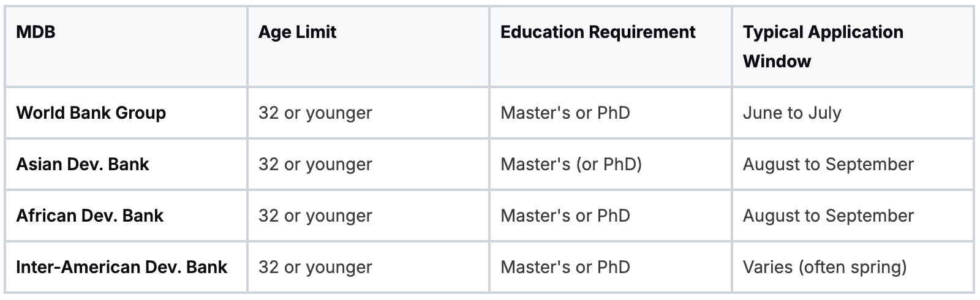The image size is (980, 300).
Task: Click the Age Limit column header
Action: coord(368,47)
